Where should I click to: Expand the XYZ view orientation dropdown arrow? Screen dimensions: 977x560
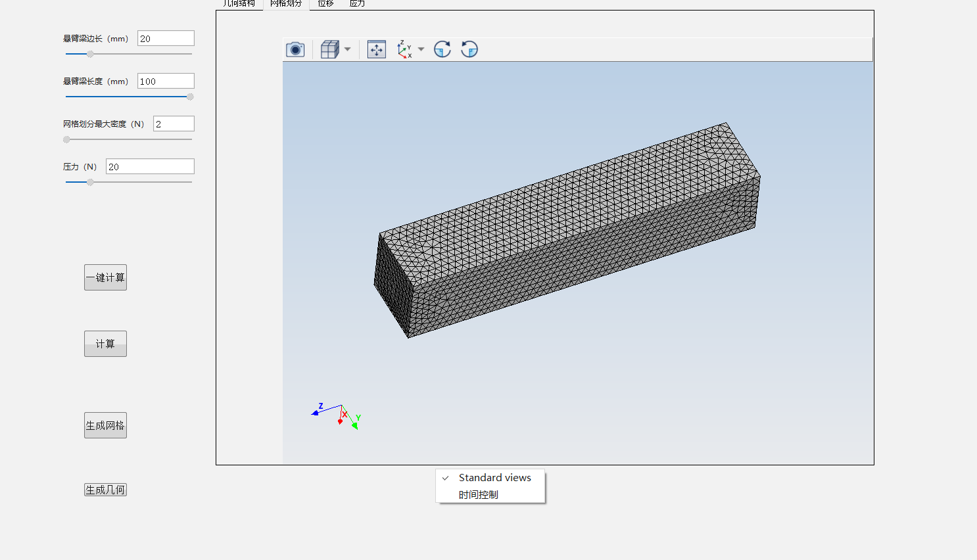click(421, 49)
